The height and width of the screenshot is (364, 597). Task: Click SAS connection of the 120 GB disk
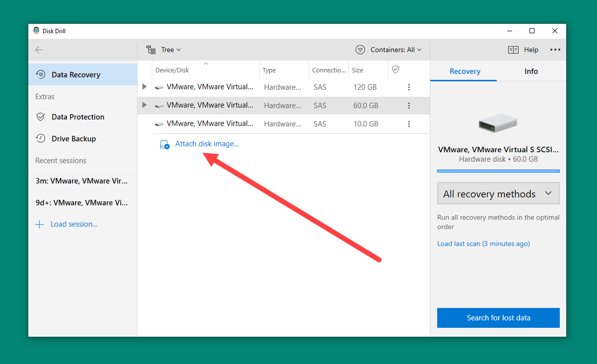[320, 87]
